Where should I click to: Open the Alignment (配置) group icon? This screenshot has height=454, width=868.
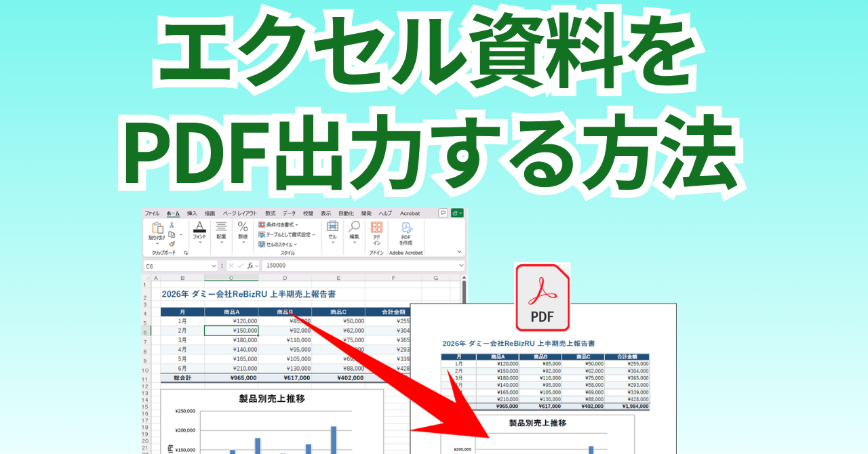coord(221,226)
